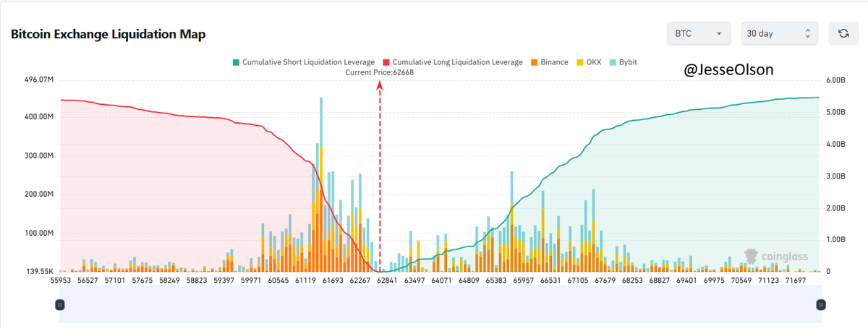Open the BTC coin dropdown

(699, 33)
